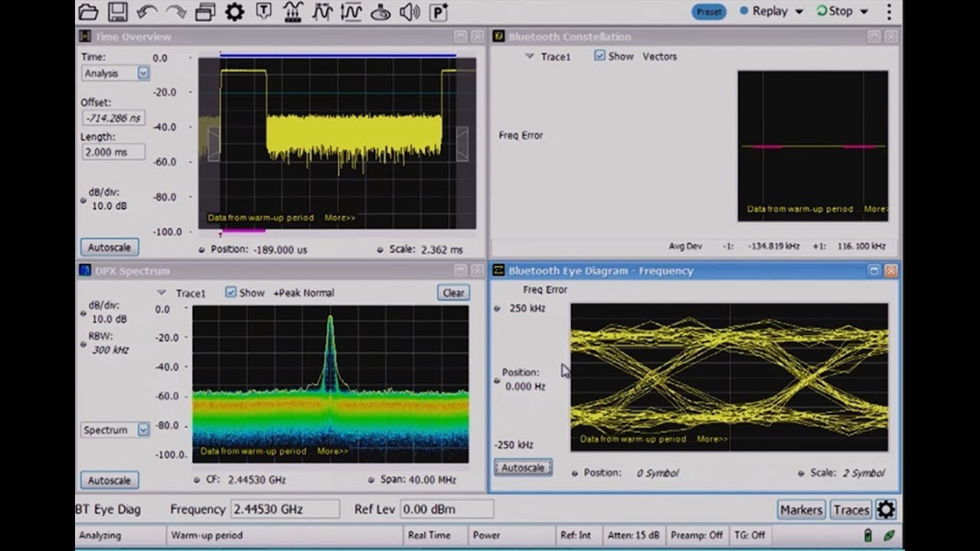Edit the Frequency field 2.44530 GHz
The height and width of the screenshot is (551, 980).
[285, 509]
